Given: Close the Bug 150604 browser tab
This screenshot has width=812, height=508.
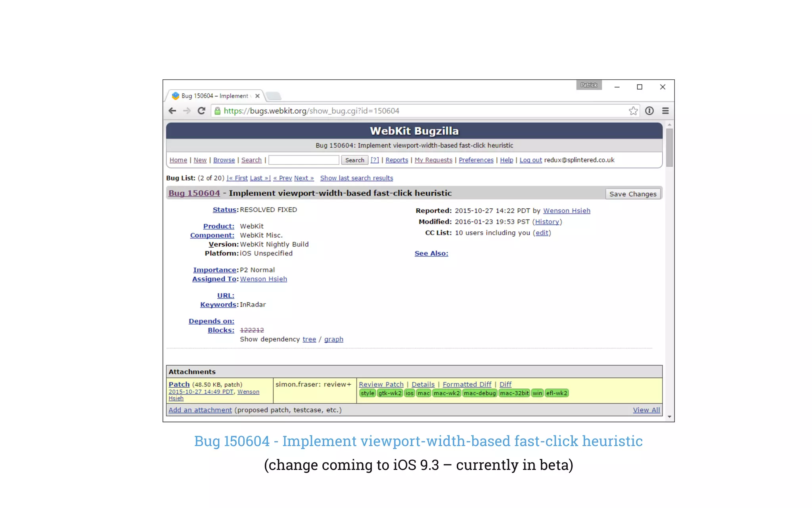Looking at the screenshot, I should pos(257,96).
